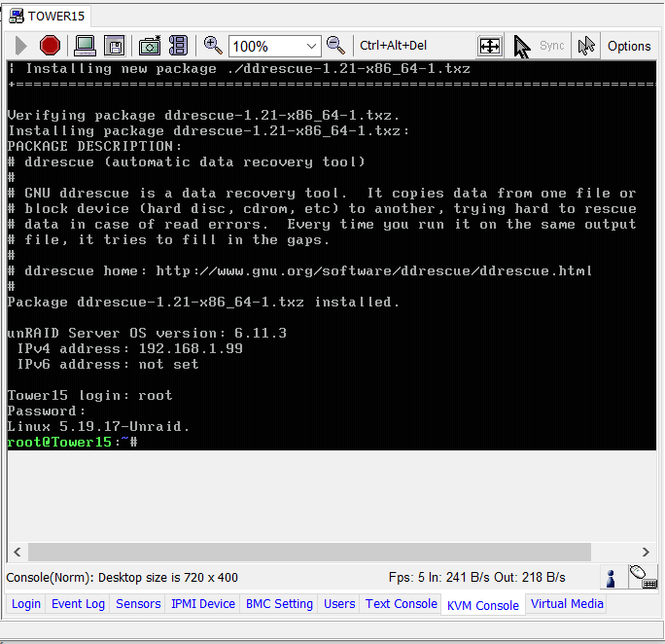Screen dimensions: 665x644
Task: Click the Tower15 login: root line
Action: pos(89,395)
